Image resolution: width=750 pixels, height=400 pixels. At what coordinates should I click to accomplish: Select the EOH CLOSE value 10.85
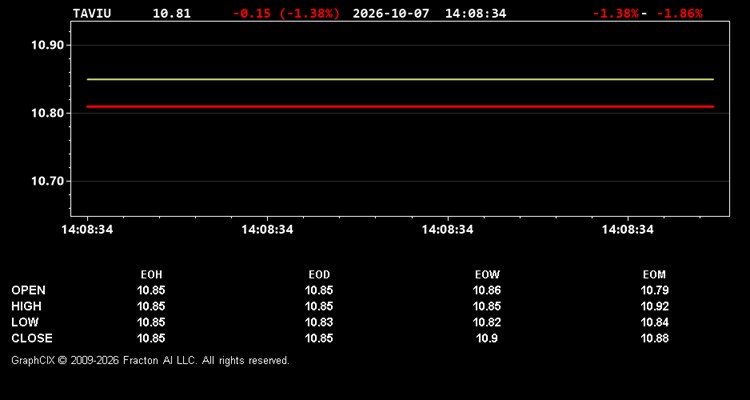point(151,338)
